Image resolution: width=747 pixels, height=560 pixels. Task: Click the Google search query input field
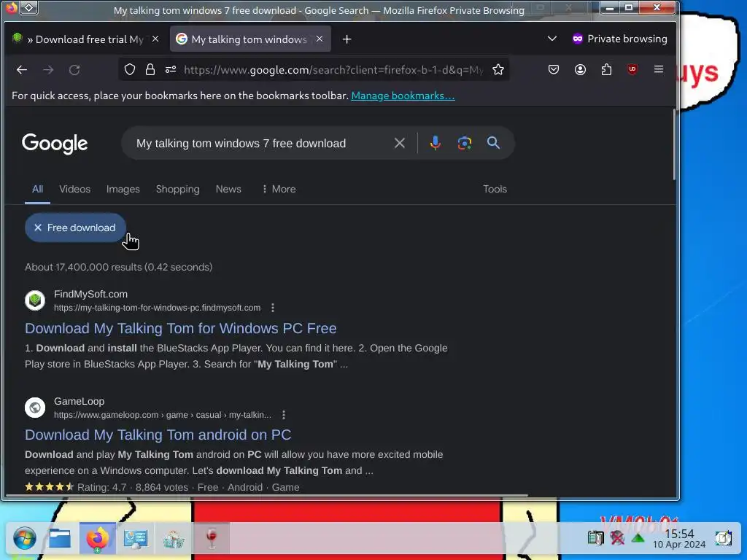[260, 144]
